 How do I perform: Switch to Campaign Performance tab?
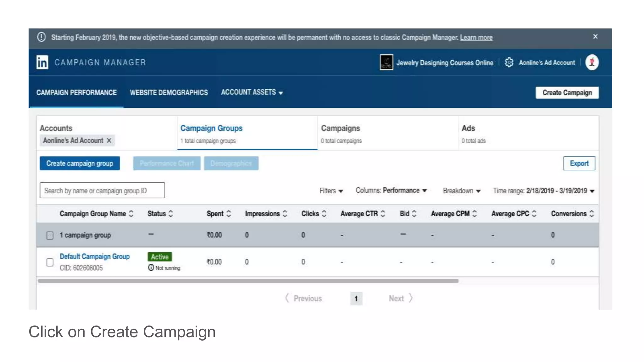click(76, 93)
